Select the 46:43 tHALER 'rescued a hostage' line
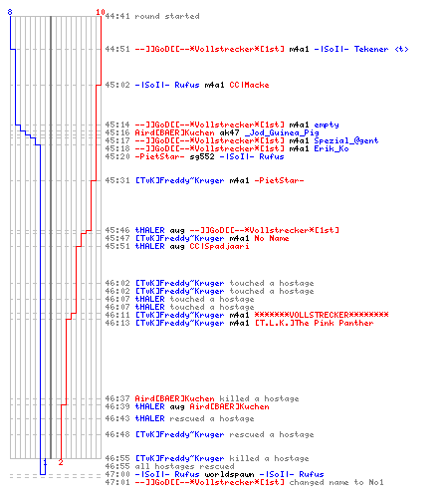 179,418
